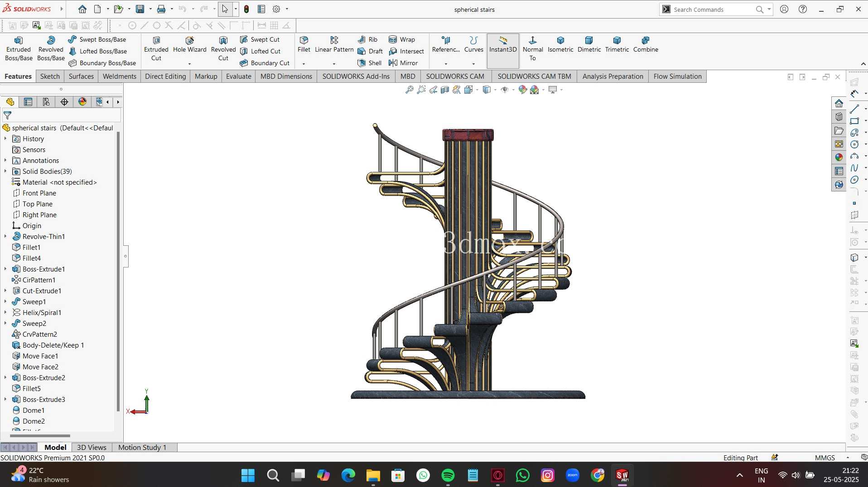
Task: Open the SOLIDWORKS Add-Ins tab
Action: tap(356, 76)
